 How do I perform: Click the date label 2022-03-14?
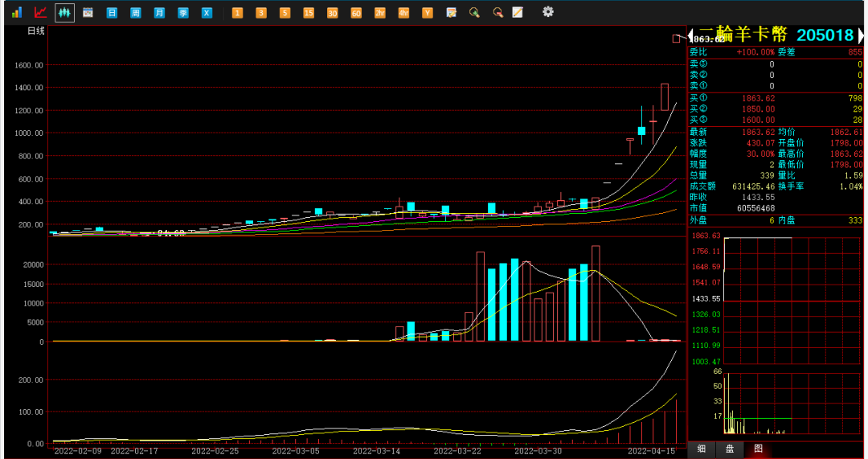tap(376, 451)
